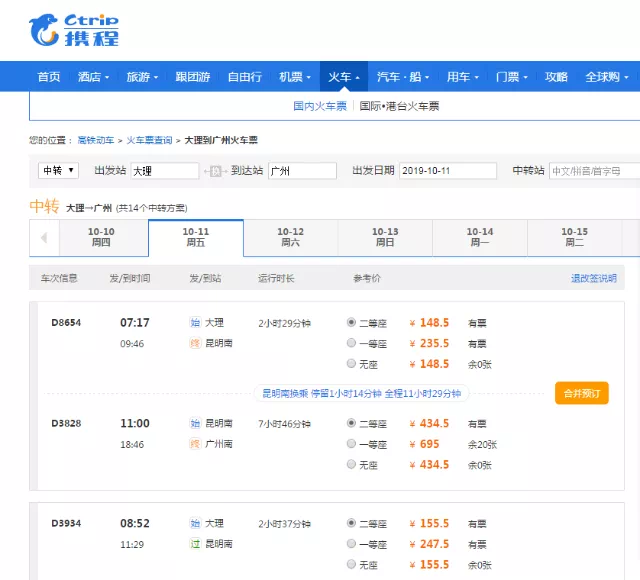Expand the 酒店 navigation menu
The image size is (640, 580).
(94, 77)
